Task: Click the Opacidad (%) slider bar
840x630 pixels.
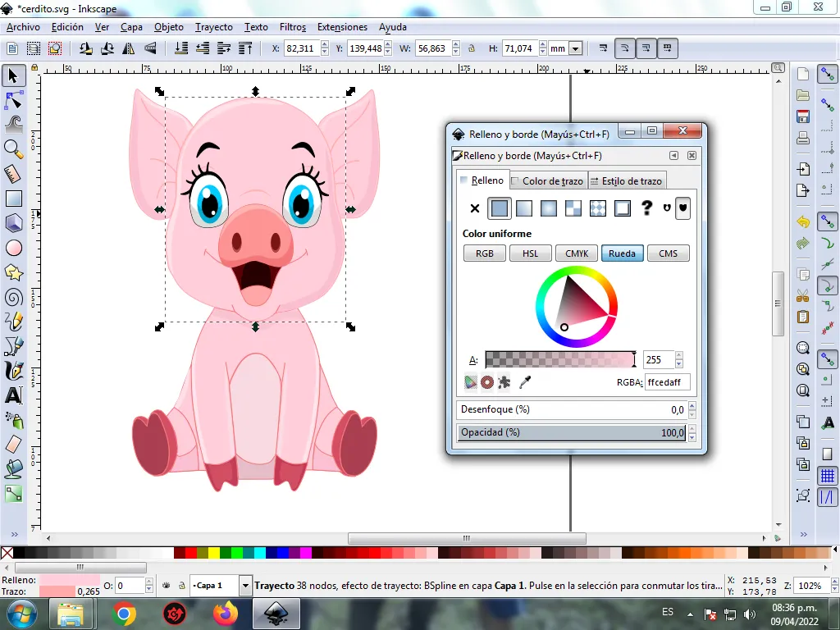Action: [x=572, y=432]
